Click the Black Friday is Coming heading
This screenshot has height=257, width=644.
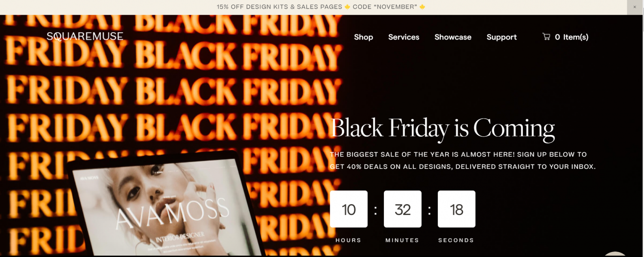click(442, 128)
